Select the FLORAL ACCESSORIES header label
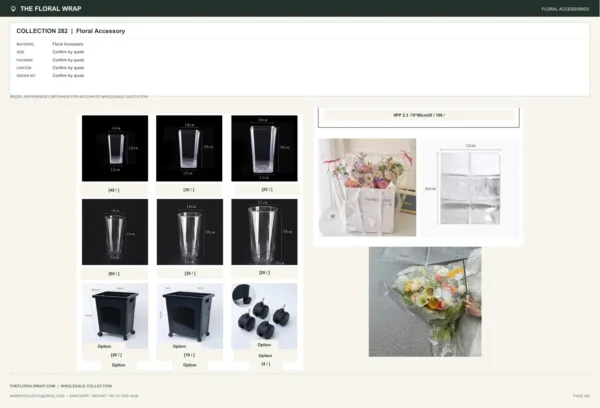Viewport: 600px width, 408px height. tap(565, 9)
